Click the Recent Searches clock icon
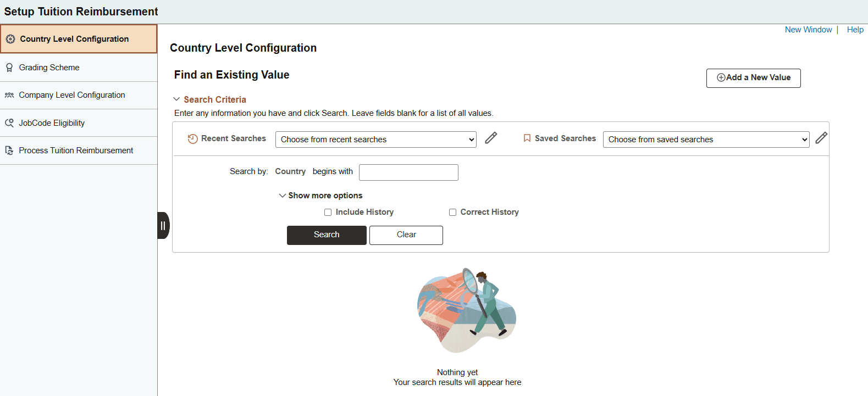 (192, 139)
